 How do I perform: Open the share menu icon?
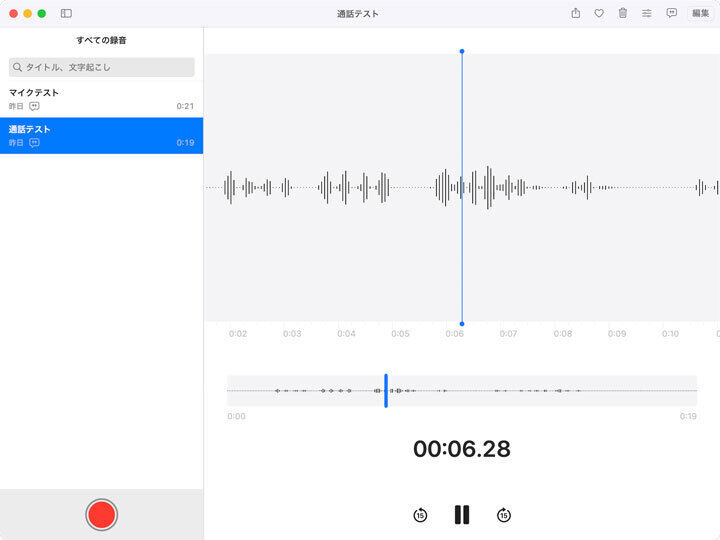(x=575, y=13)
